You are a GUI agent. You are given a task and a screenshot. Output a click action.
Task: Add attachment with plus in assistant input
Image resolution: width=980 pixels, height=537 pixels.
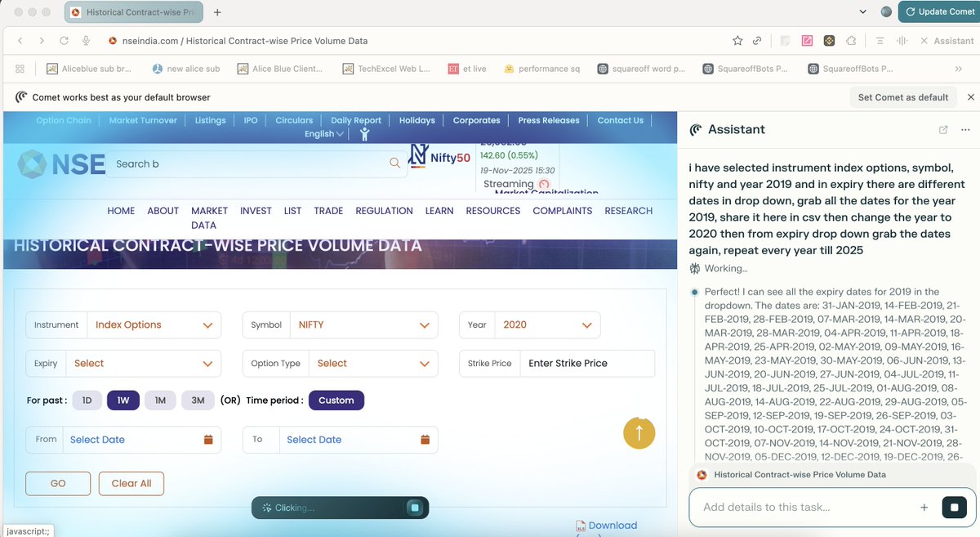tap(924, 508)
